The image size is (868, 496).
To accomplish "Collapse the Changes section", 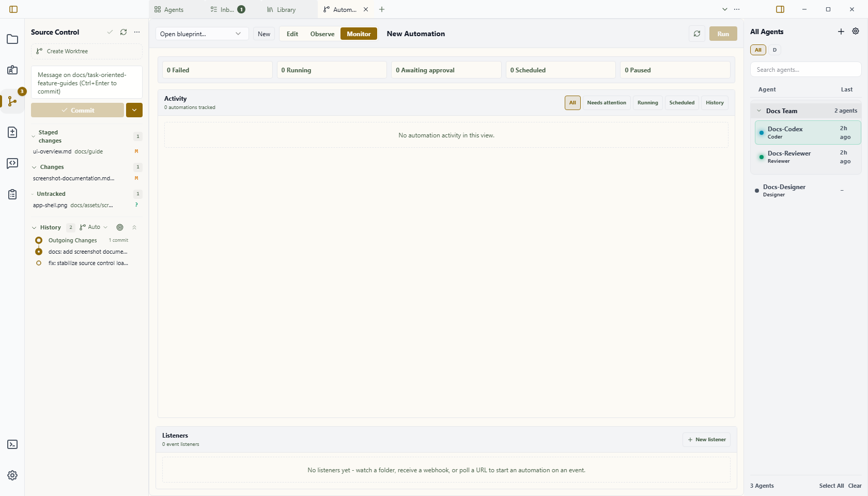I will click(x=34, y=167).
